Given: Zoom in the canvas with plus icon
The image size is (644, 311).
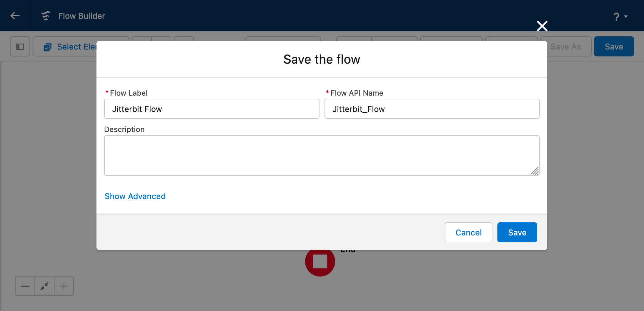Looking at the screenshot, I should pyautogui.click(x=64, y=286).
